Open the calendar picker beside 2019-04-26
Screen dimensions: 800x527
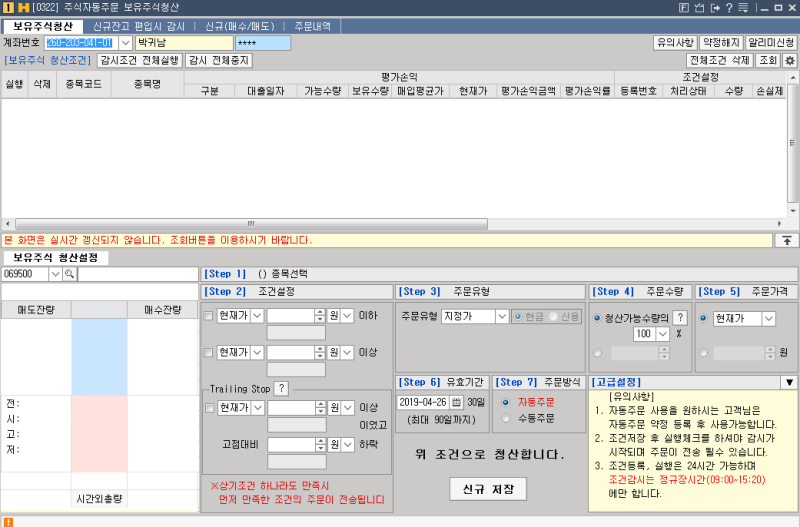point(456,402)
